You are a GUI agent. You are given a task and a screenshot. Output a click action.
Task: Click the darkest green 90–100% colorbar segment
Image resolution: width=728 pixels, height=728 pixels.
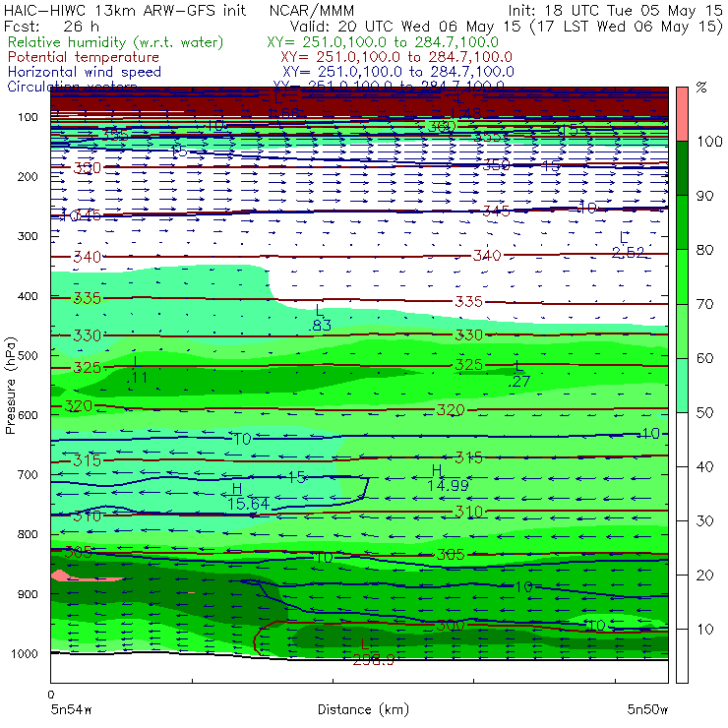coord(682,168)
